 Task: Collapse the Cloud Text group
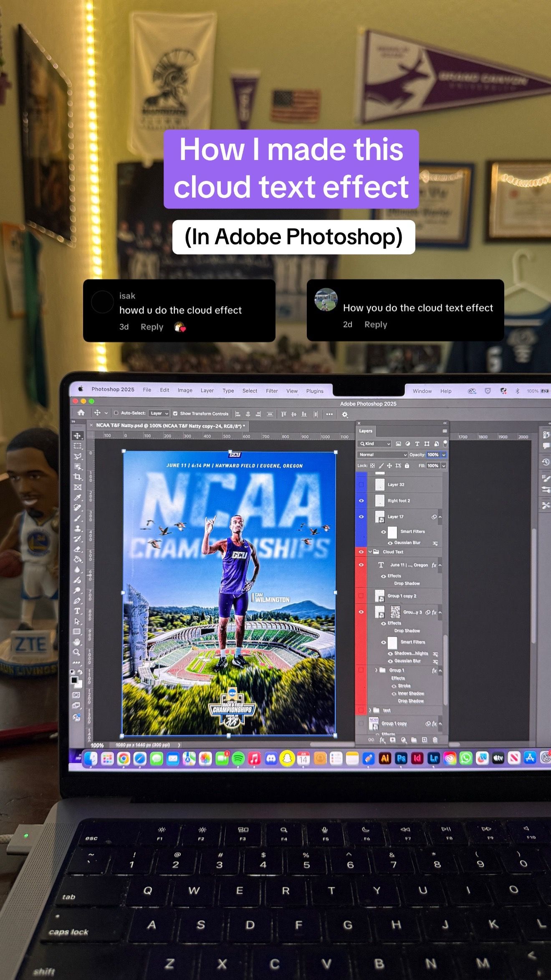(370, 551)
